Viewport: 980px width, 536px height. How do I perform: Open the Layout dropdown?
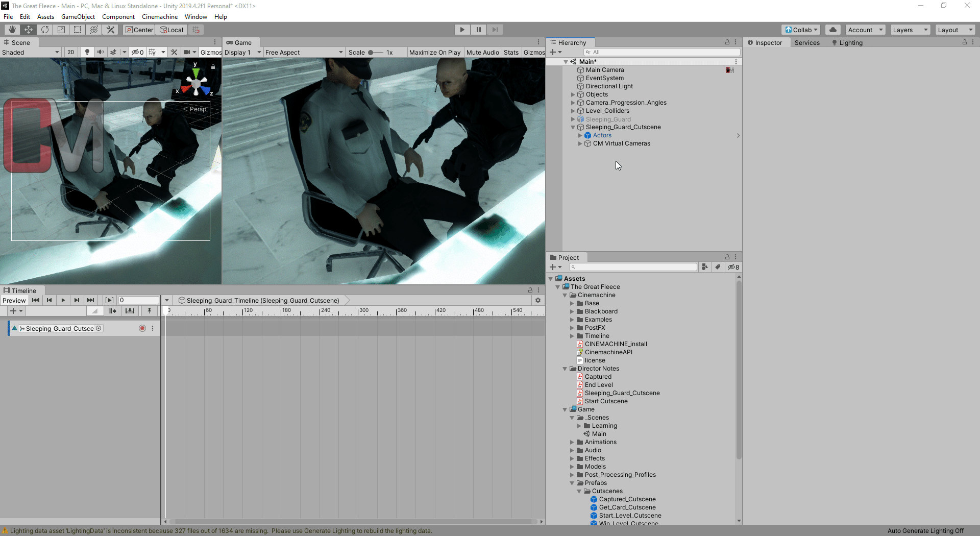[955, 30]
